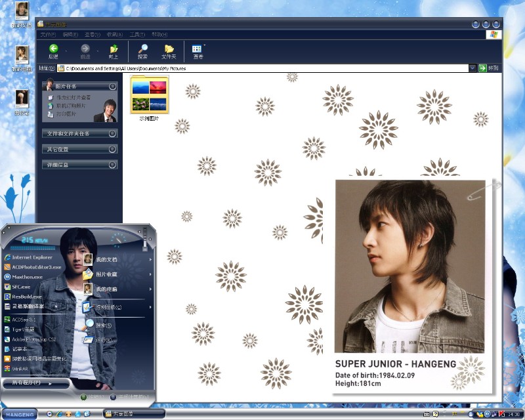This screenshot has height=420, width=525.
Task: Click the red Kaspersky tray icon
Action: click(x=501, y=415)
